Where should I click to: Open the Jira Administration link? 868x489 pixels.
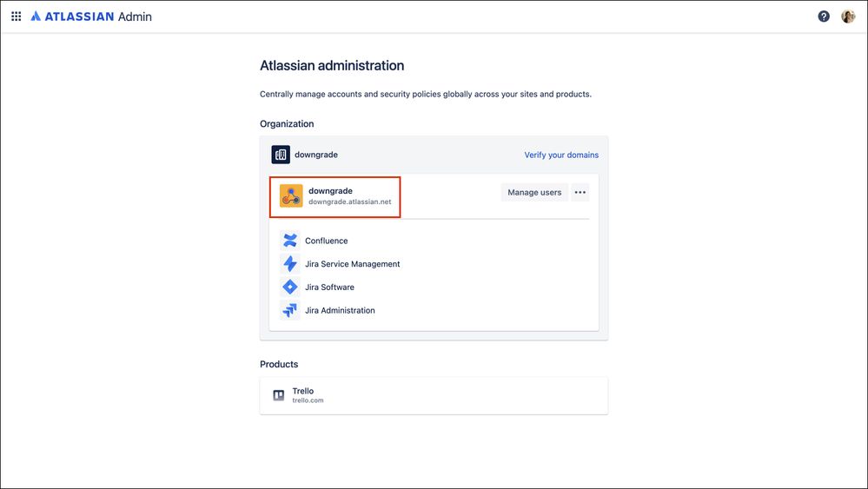pyautogui.click(x=340, y=310)
